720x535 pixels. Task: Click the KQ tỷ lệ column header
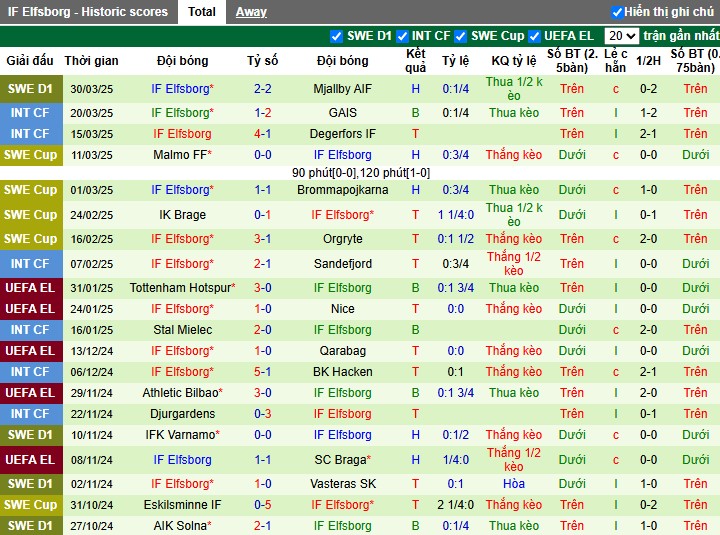pyautogui.click(x=514, y=61)
